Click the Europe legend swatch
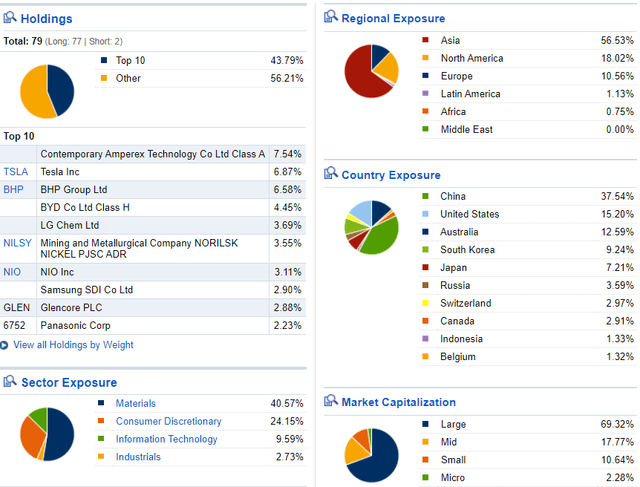 425,76
